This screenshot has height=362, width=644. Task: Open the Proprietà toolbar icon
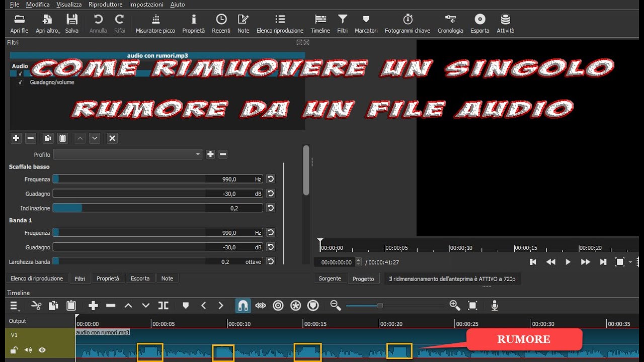tap(194, 24)
